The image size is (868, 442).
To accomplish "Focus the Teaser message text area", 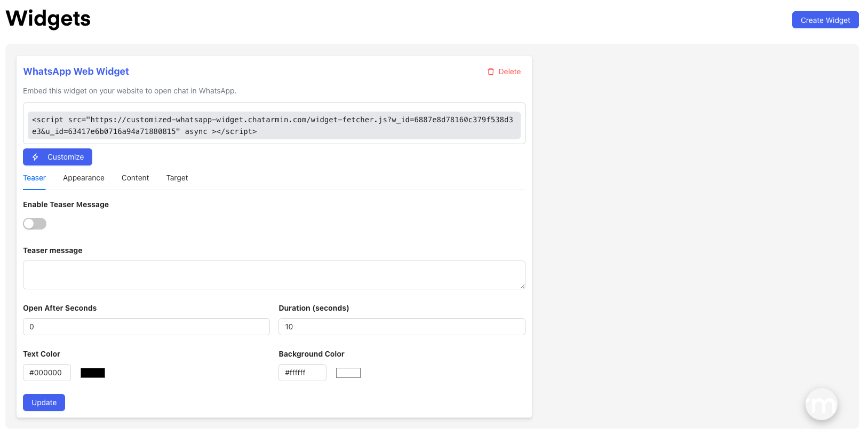I will [x=274, y=275].
